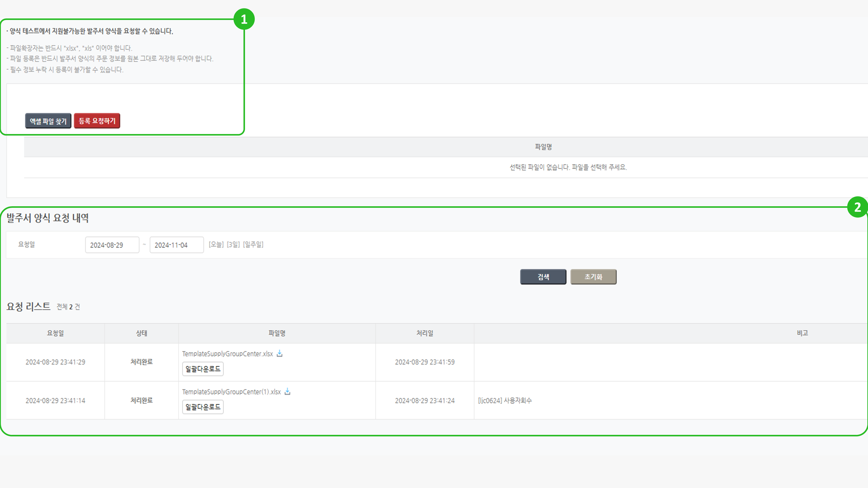
Task: Open the TemplateSupplyGroupCenter.xlsx file link
Action: click(227, 354)
